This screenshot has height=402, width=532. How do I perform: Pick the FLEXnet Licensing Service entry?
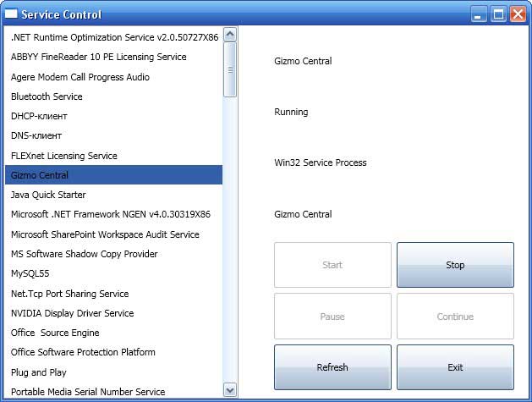click(x=64, y=156)
